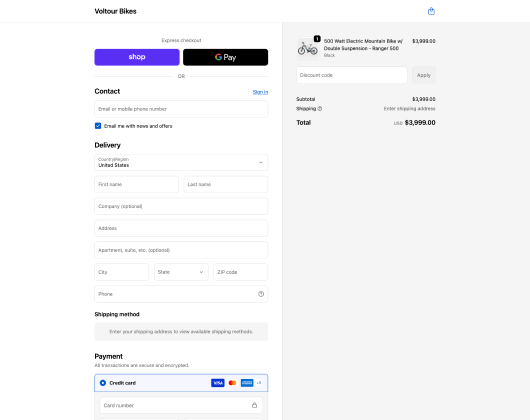Select the Credit card radio button
The image size is (530, 420).
[x=103, y=383]
